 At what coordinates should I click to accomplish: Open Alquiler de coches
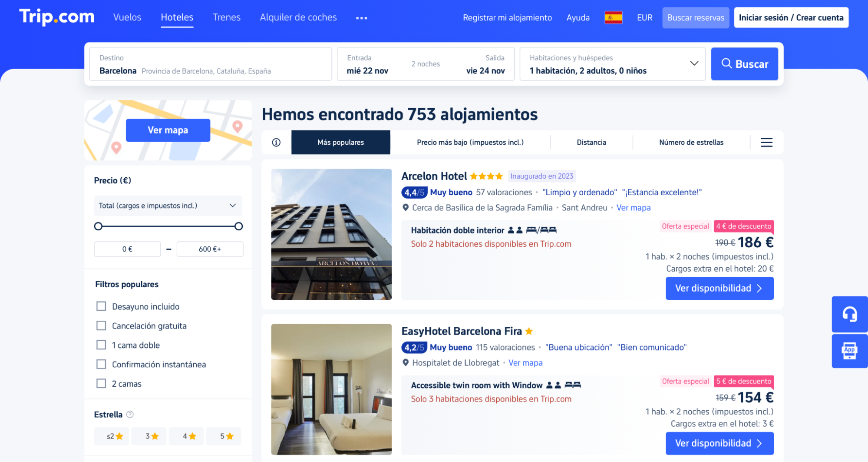(x=298, y=17)
